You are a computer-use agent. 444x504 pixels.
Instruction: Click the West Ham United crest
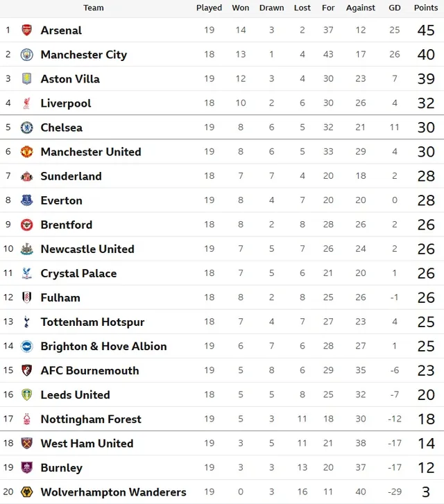click(27, 443)
